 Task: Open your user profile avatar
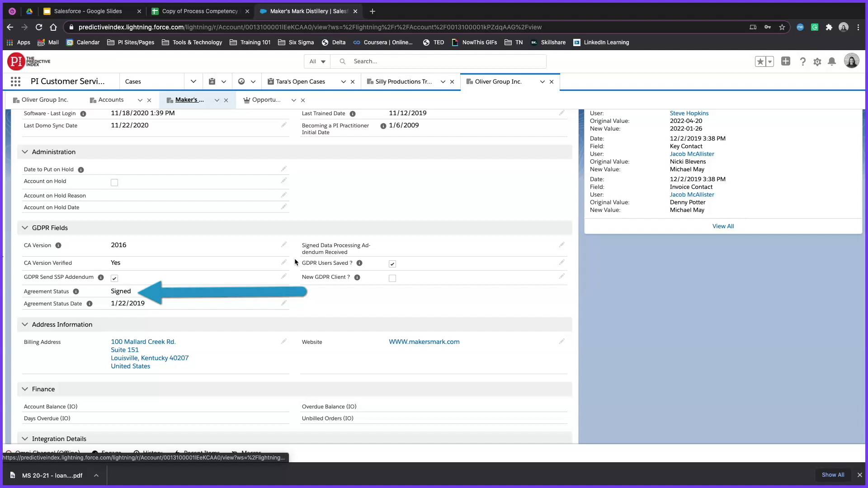pos(852,61)
